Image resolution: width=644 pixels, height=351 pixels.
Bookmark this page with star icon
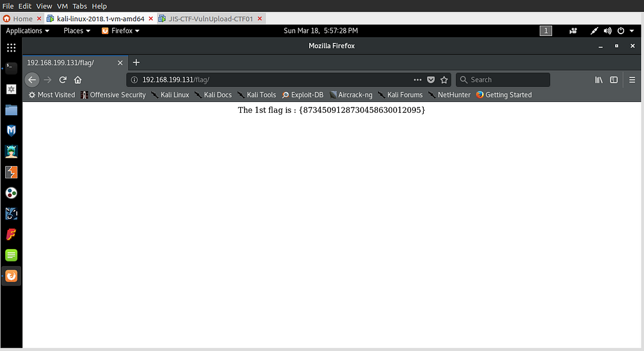pyautogui.click(x=444, y=80)
